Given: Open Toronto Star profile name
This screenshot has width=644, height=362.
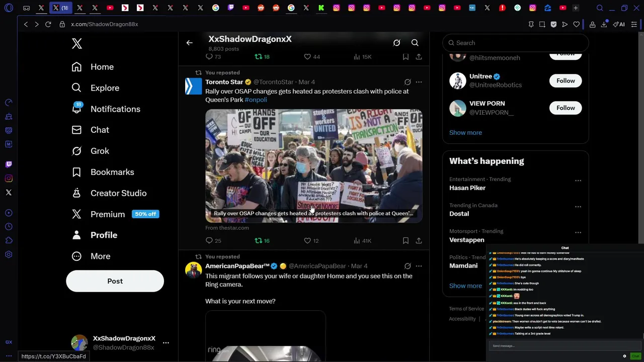Looking at the screenshot, I should point(224,82).
